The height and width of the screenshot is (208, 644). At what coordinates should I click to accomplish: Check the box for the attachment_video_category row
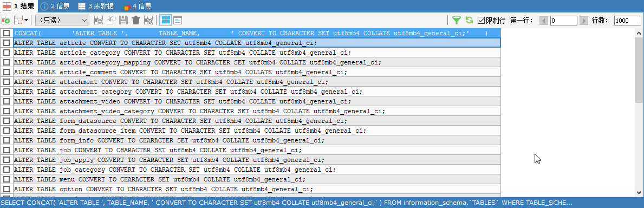coord(6,111)
